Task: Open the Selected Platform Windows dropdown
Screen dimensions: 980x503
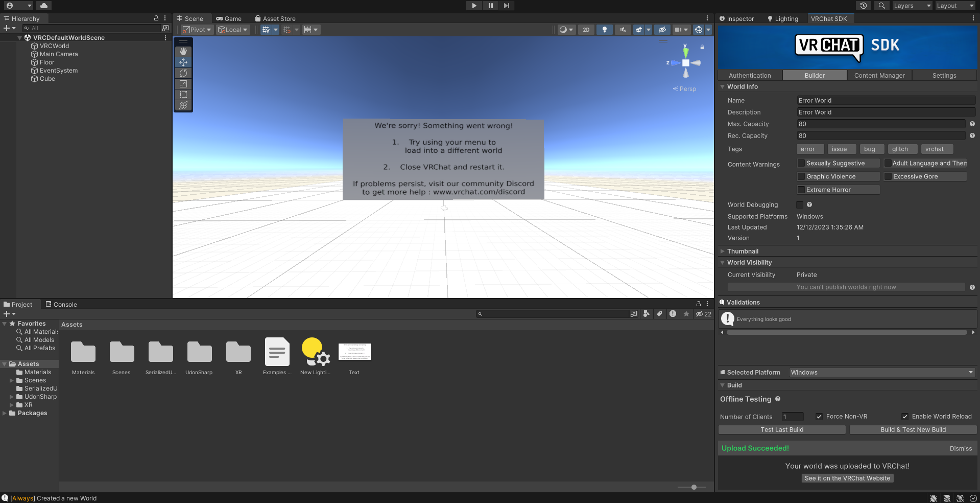Action: tap(881, 373)
